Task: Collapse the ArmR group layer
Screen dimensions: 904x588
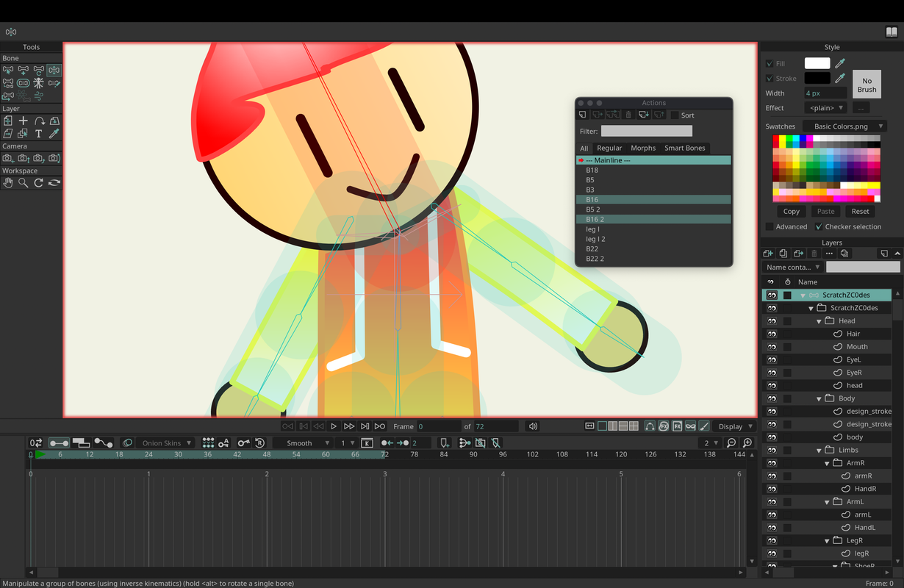Action: click(827, 463)
